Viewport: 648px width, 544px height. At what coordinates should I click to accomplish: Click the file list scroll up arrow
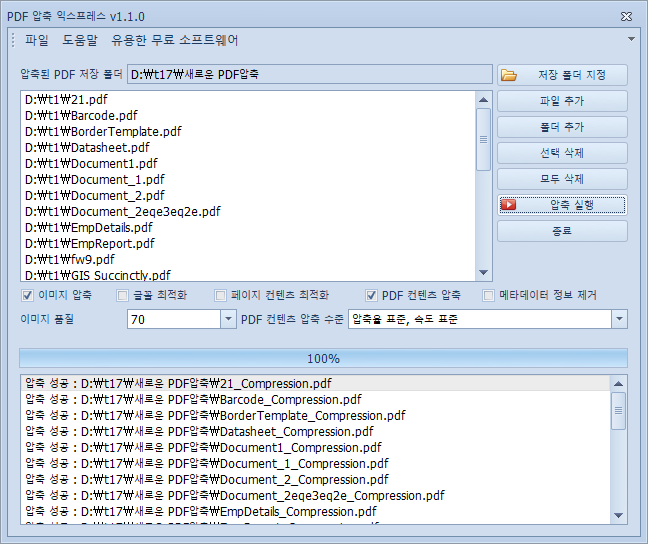click(483, 100)
